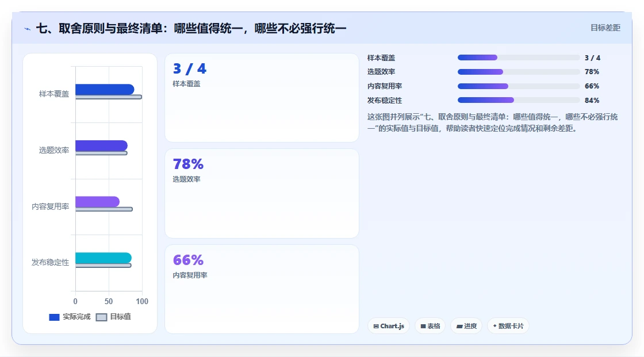This screenshot has width=644, height=357.
Task: Click the 发布稳定性 chart axis label
Action: coord(51,262)
